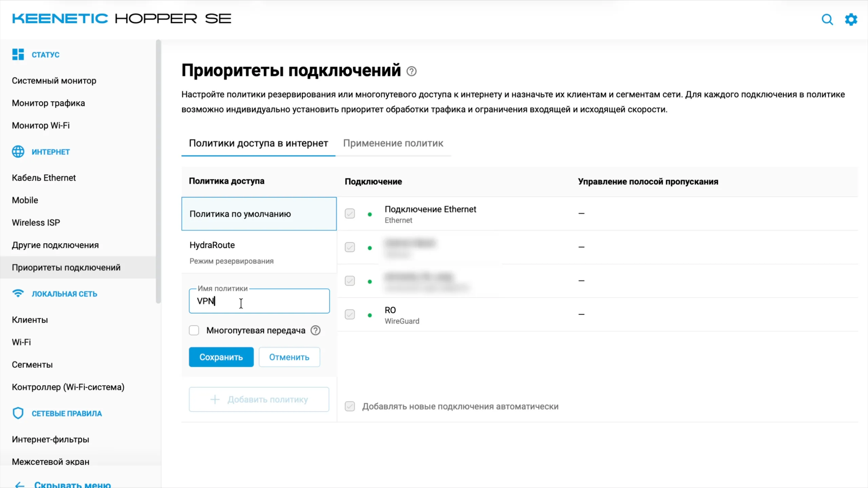
Task: Click help icon next to Многопутевая передача
Action: coord(315,330)
